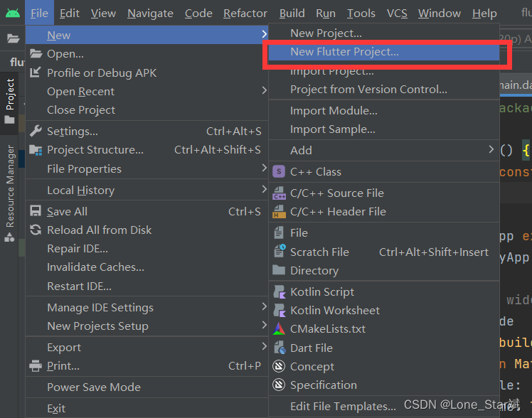Open the Build menu
Image resolution: width=532 pixels, height=418 pixels.
tap(292, 14)
